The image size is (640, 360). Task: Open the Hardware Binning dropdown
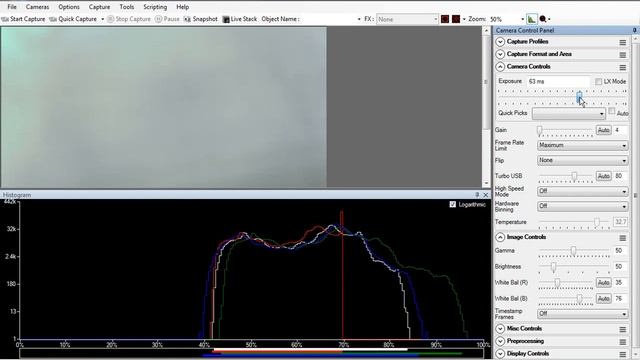coord(582,206)
